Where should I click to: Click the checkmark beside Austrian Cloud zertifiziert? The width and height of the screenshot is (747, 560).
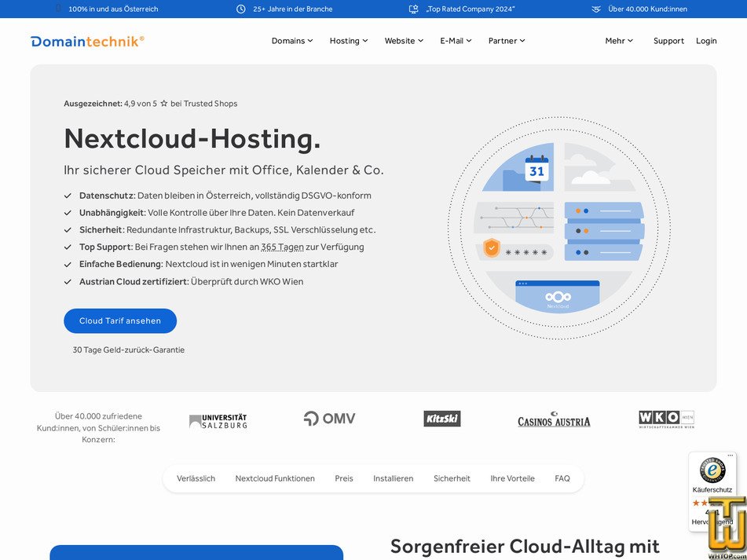(x=68, y=282)
